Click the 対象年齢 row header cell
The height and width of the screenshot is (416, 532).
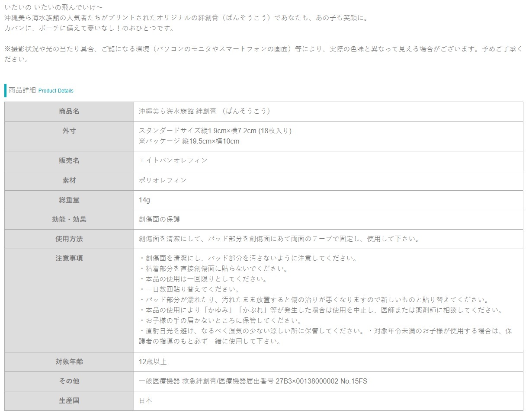coord(69,362)
